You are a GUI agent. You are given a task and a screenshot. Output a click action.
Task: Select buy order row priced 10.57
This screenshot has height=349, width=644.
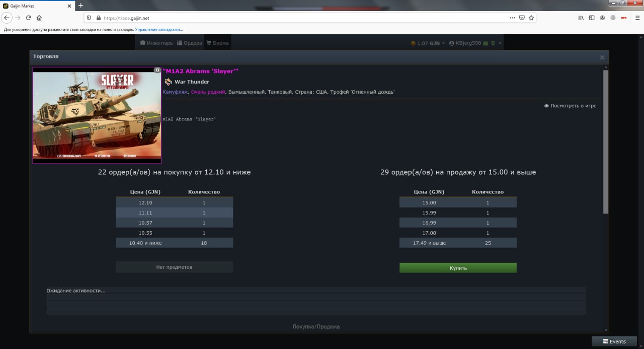click(x=174, y=223)
